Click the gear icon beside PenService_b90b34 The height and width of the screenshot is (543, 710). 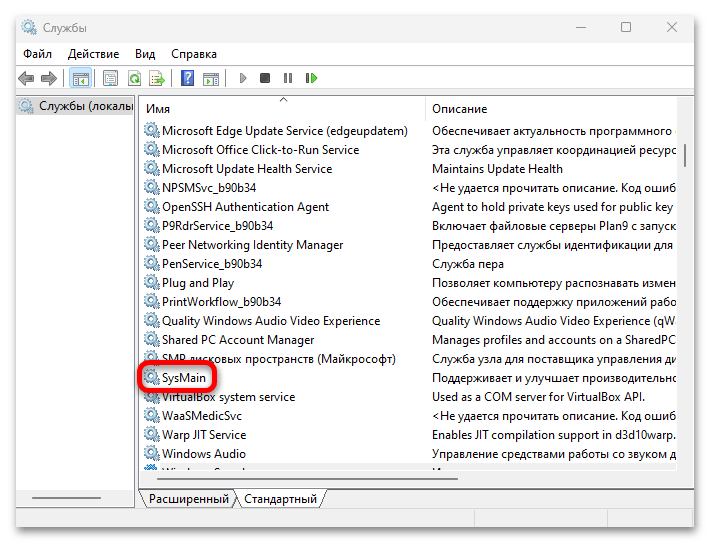click(152, 263)
